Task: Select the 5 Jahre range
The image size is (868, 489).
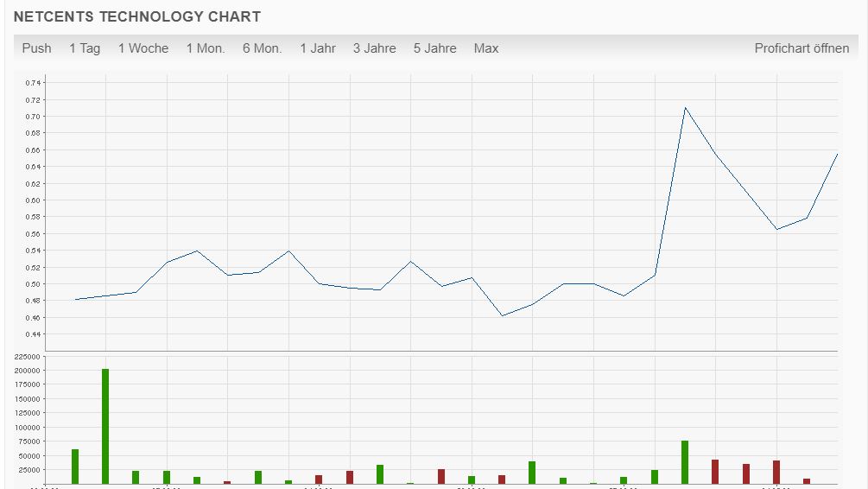Action: click(x=435, y=48)
